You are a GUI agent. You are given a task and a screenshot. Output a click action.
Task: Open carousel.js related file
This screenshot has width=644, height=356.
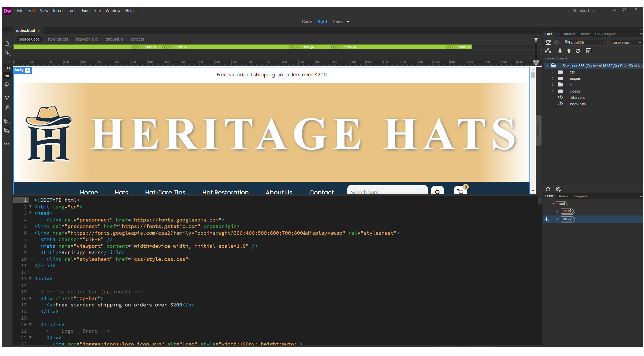(114, 39)
